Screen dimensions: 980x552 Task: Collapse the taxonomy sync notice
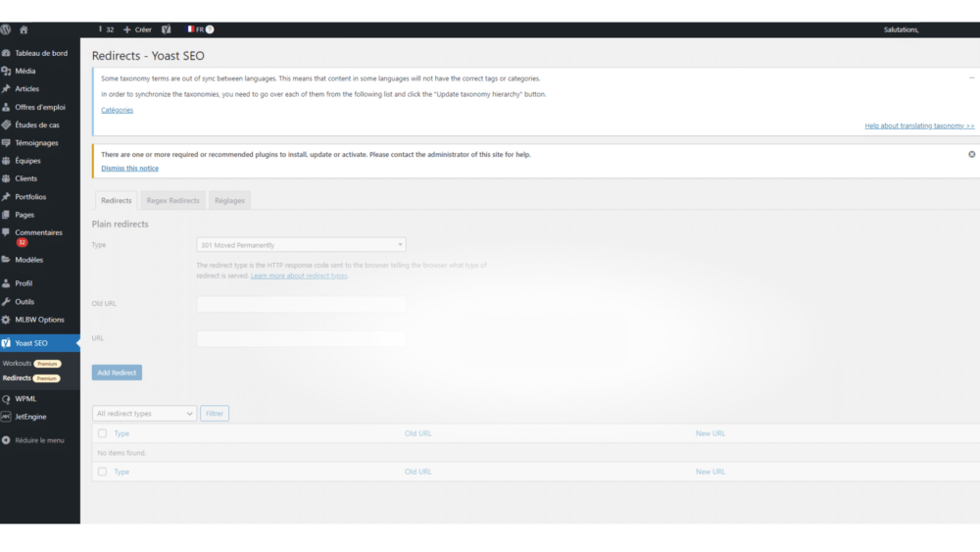tap(971, 78)
